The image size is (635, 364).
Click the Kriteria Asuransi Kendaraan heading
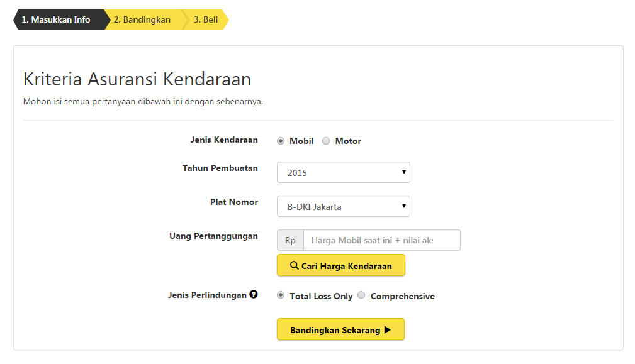click(137, 79)
